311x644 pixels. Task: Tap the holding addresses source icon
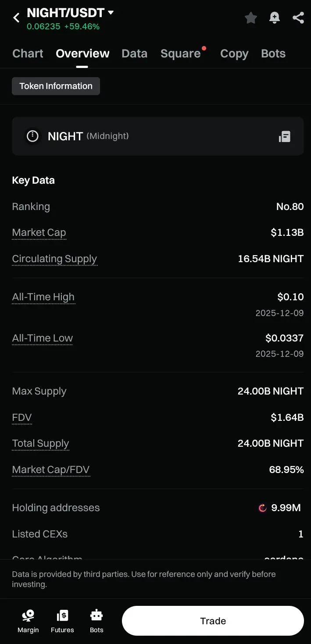click(262, 508)
